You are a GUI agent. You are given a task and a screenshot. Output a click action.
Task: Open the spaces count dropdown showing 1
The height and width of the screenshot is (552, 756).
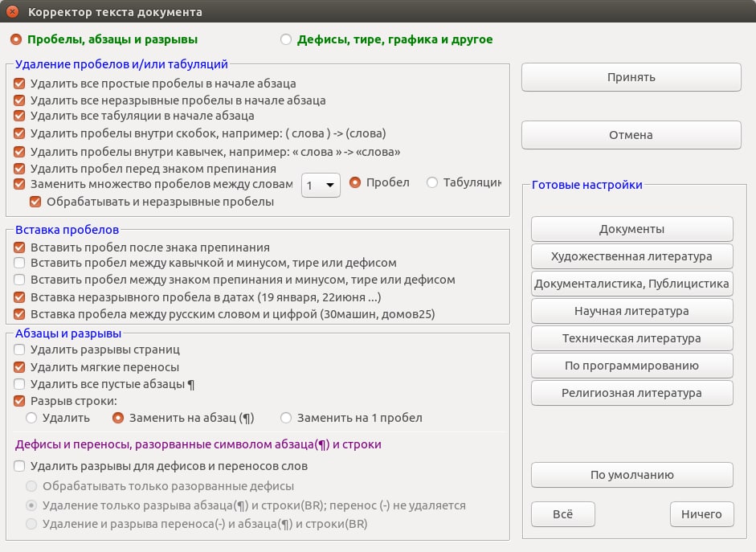coord(321,185)
